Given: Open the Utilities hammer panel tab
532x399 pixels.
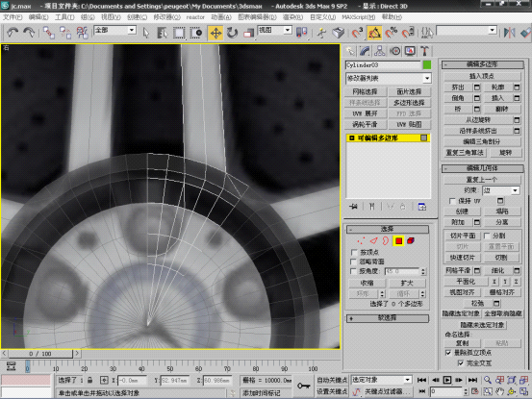Looking at the screenshot, I should pyautogui.click(x=424, y=51).
